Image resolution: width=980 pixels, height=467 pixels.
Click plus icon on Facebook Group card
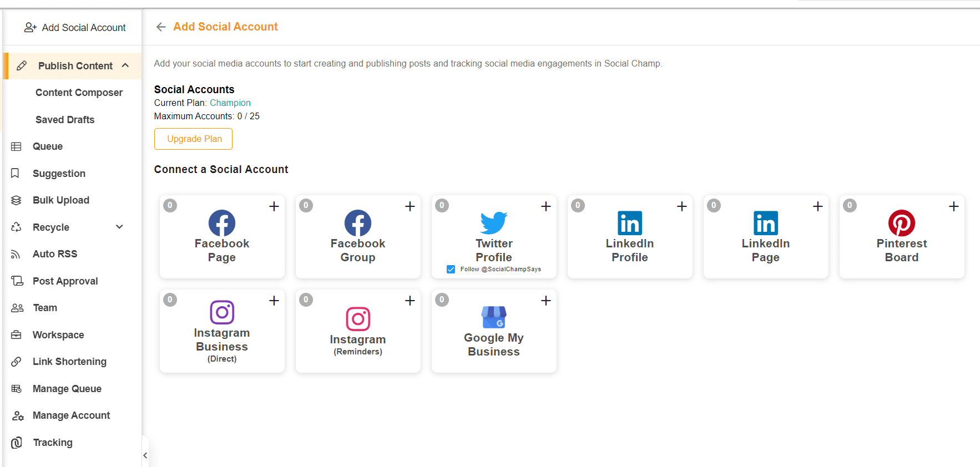(x=410, y=206)
